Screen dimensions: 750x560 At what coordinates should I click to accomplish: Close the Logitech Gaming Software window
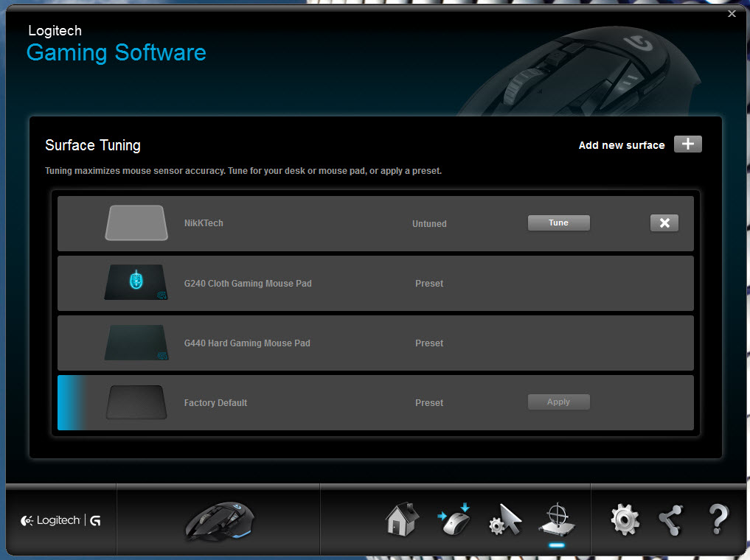[x=732, y=13]
